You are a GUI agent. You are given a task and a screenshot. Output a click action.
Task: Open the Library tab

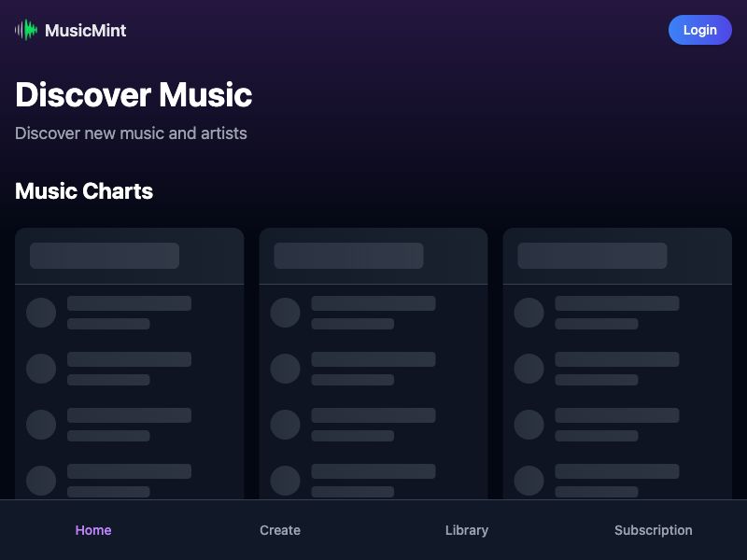(467, 530)
